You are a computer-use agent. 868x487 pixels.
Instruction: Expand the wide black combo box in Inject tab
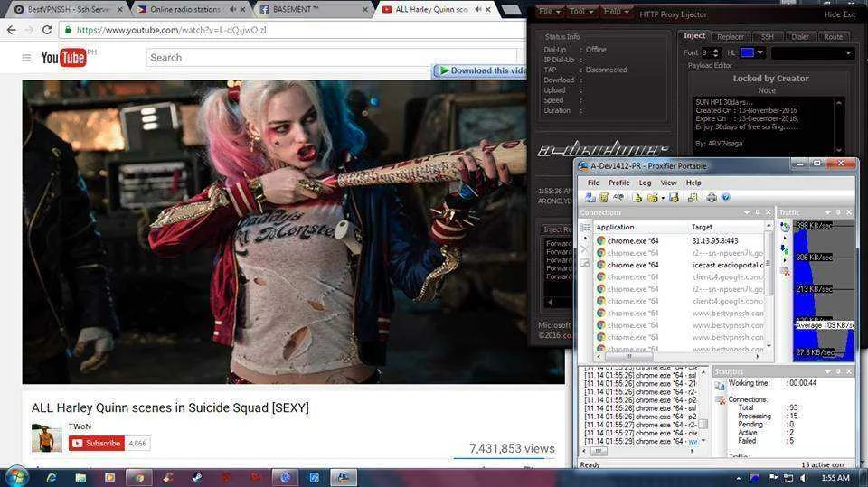[813, 52]
